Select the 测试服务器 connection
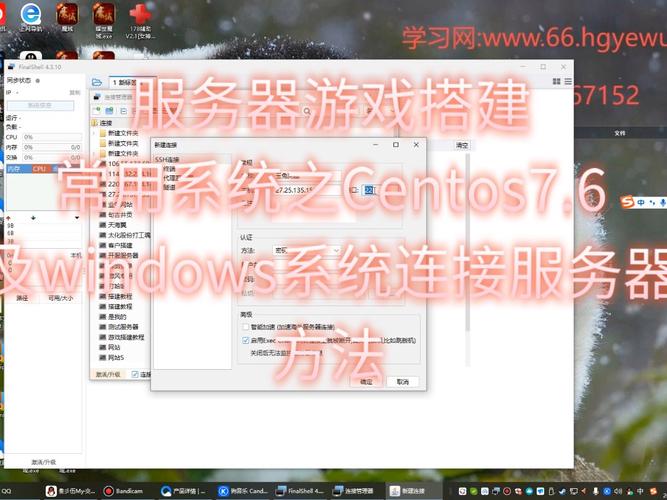The height and width of the screenshot is (500, 667). [x=119, y=327]
